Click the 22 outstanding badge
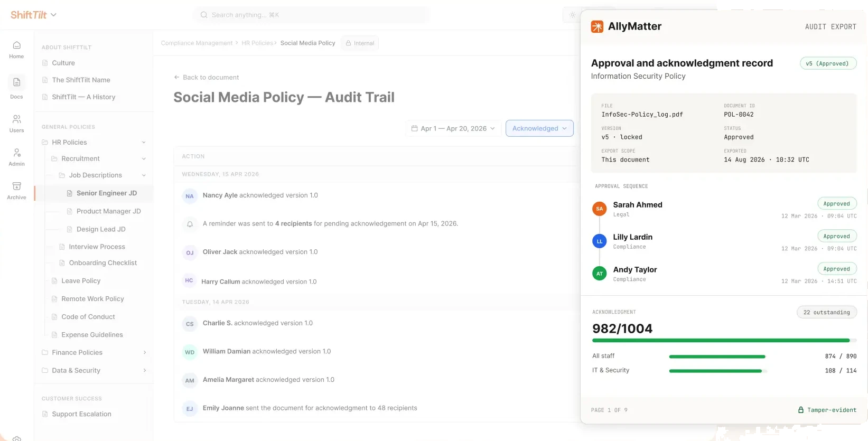The height and width of the screenshot is (441, 868). click(826, 312)
